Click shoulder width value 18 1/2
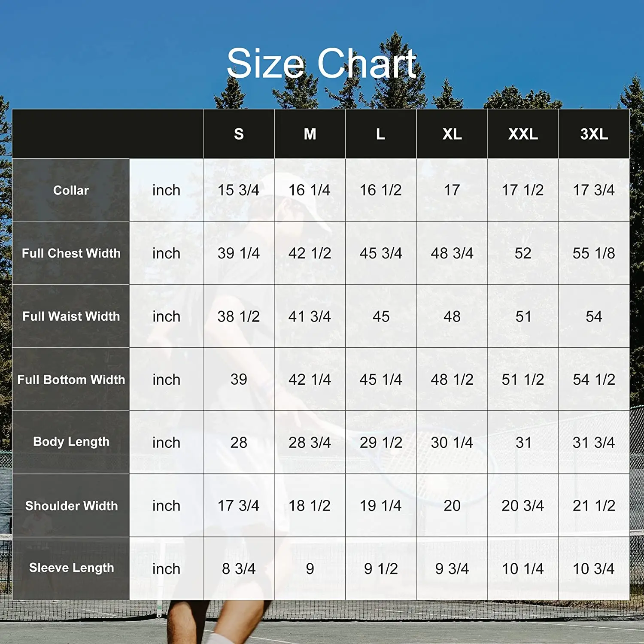 [x=310, y=506]
